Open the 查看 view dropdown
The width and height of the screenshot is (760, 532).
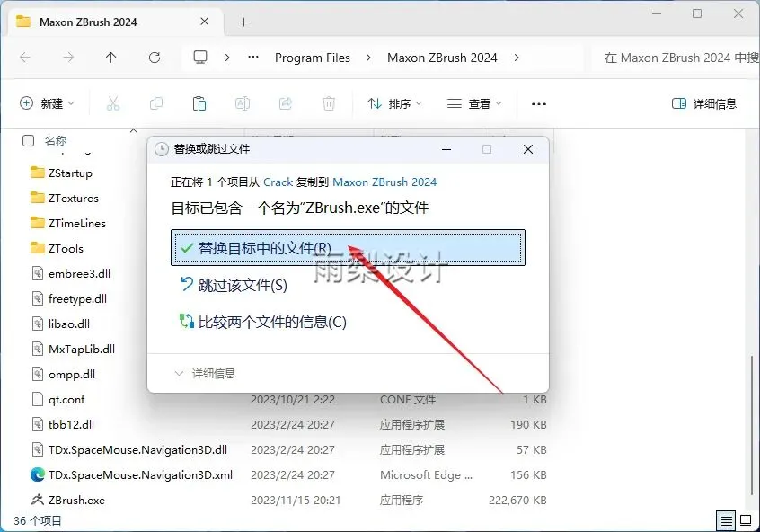(x=474, y=103)
